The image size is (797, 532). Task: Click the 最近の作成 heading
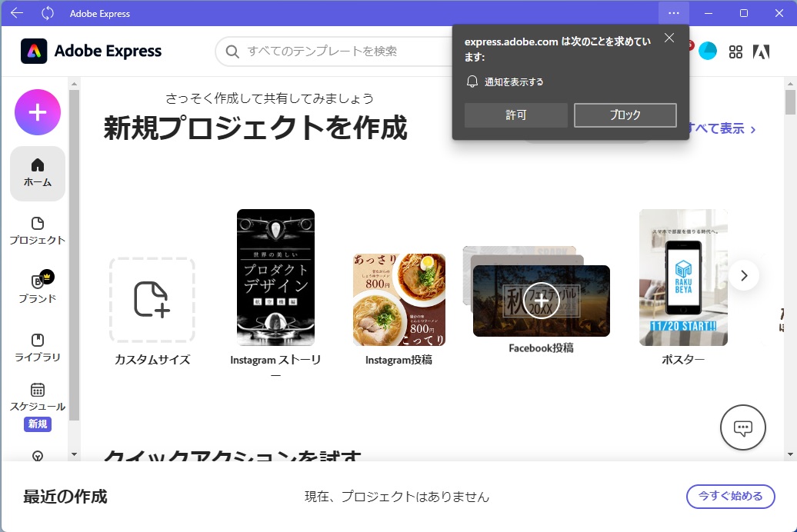65,497
